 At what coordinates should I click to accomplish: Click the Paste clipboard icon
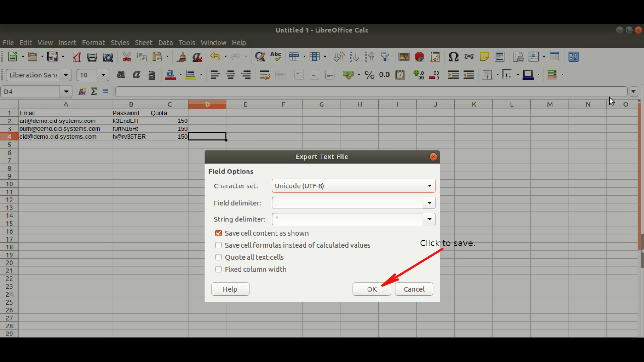pos(157,57)
